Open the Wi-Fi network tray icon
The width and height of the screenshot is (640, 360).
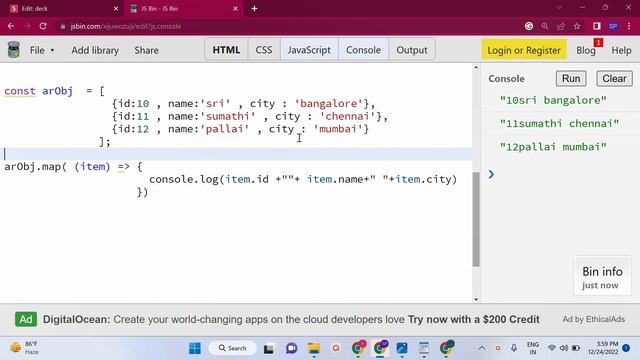click(551, 348)
